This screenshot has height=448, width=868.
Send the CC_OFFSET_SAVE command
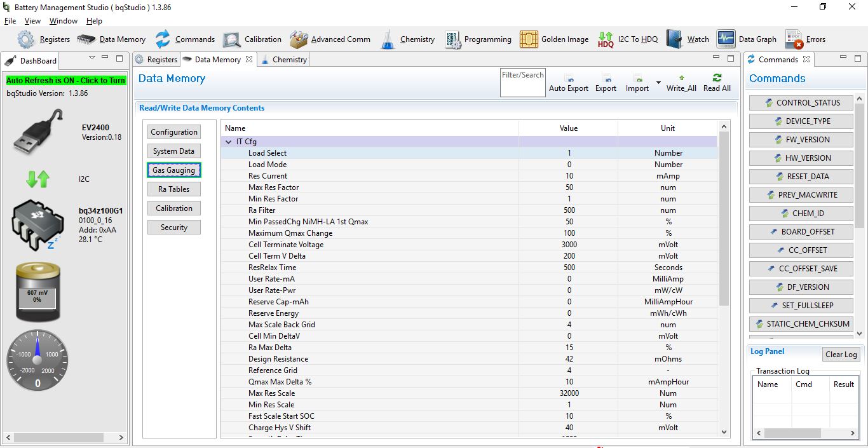point(801,268)
